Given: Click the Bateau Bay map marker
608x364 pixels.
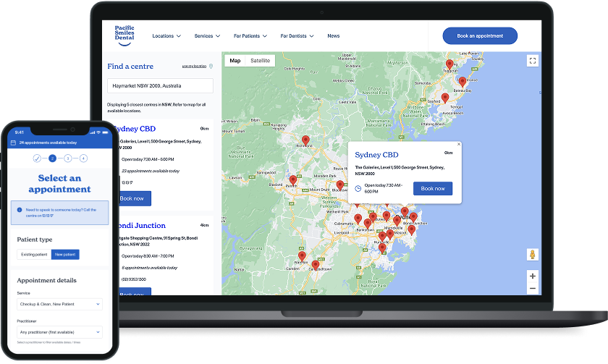Looking at the screenshot, I should pyautogui.click(x=463, y=82).
